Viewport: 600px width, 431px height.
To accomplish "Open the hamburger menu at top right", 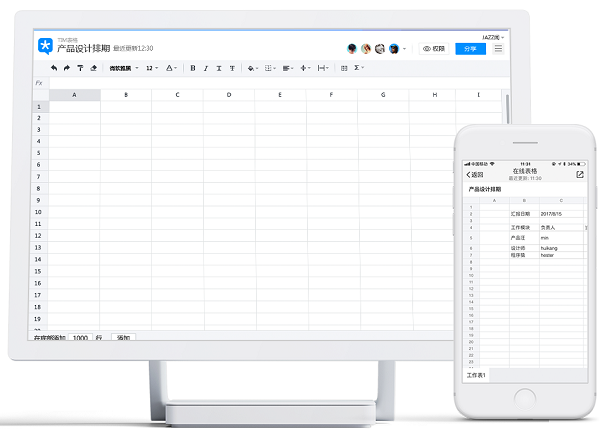I will (x=498, y=48).
